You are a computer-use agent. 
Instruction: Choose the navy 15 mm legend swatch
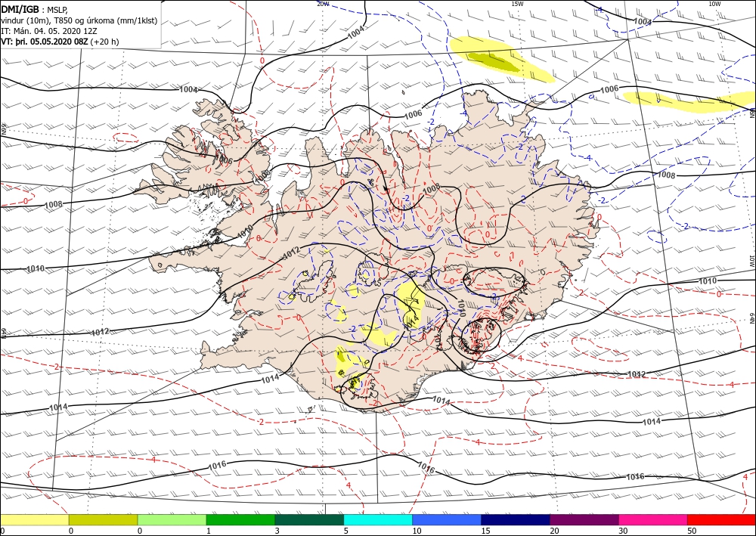pos(516,519)
